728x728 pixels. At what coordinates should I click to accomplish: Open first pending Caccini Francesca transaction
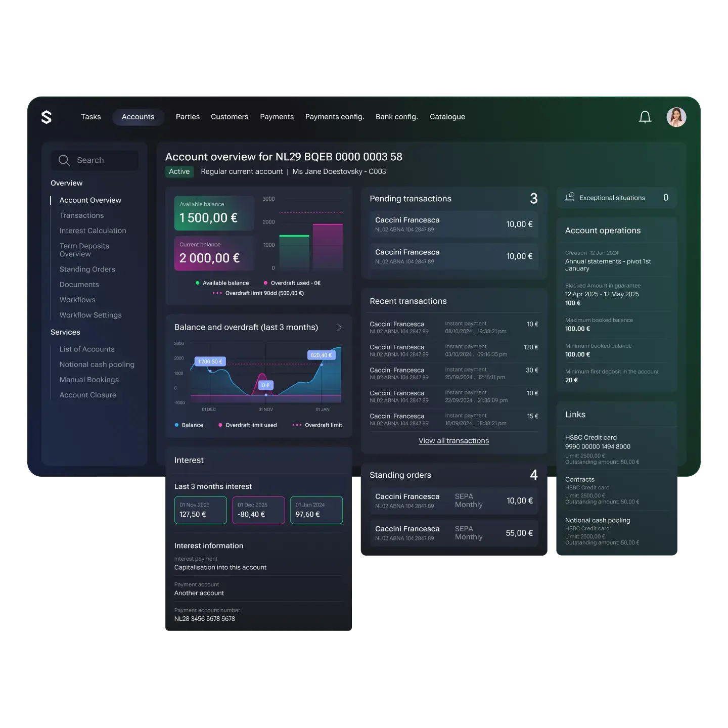coord(453,224)
